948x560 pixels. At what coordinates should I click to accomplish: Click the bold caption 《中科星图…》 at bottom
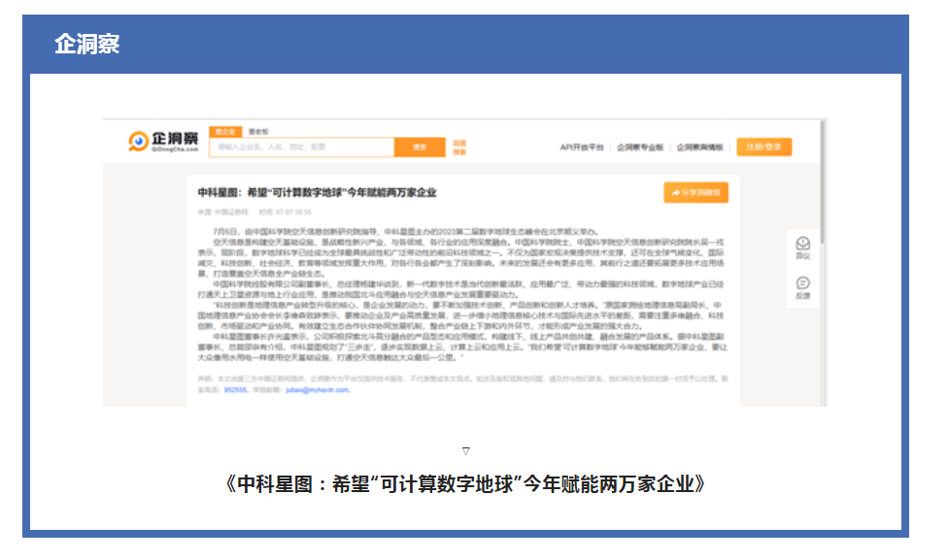465,483
